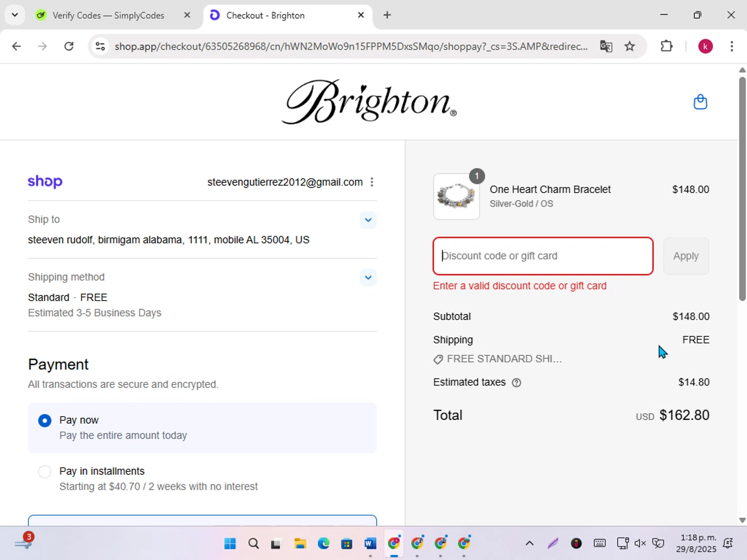This screenshot has width=747, height=560.
Task: Click the free shipping discount tag icon
Action: click(x=438, y=359)
